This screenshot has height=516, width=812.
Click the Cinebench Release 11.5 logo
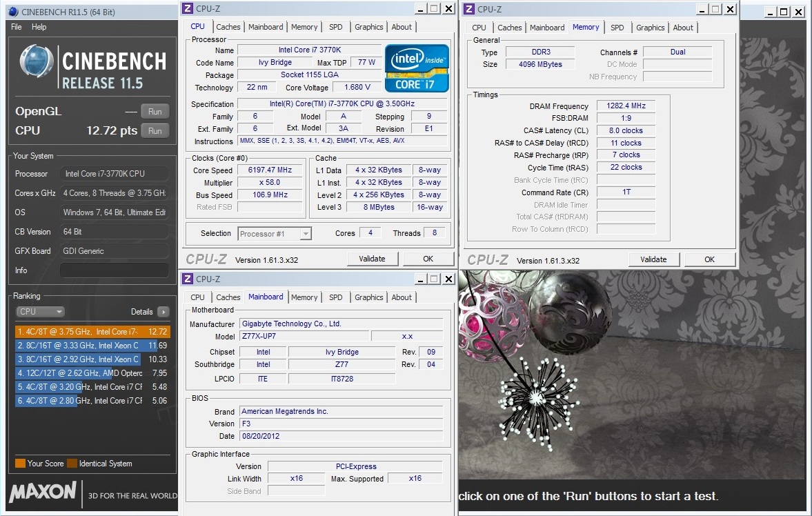click(x=93, y=68)
